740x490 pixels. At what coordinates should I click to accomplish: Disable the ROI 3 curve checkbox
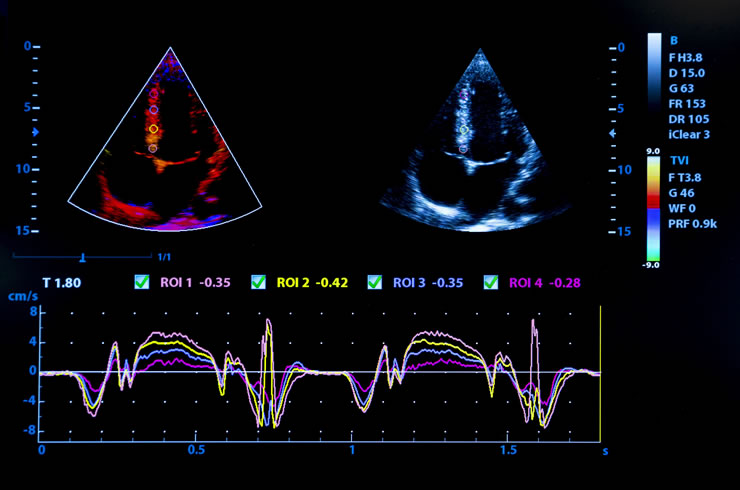click(375, 283)
